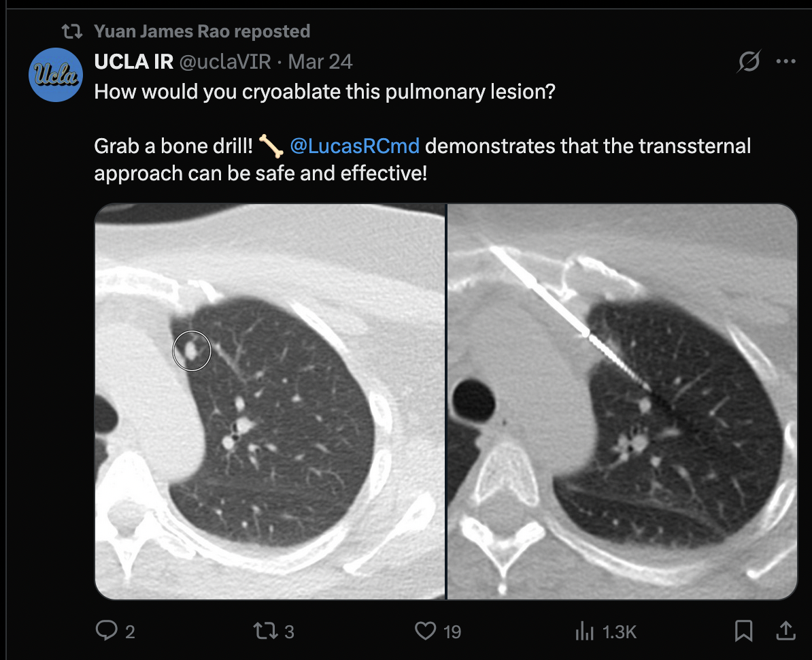Image resolution: width=812 pixels, height=660 pixels.
Task: Open the right CT image showing the probe
Action: (622, 401)
